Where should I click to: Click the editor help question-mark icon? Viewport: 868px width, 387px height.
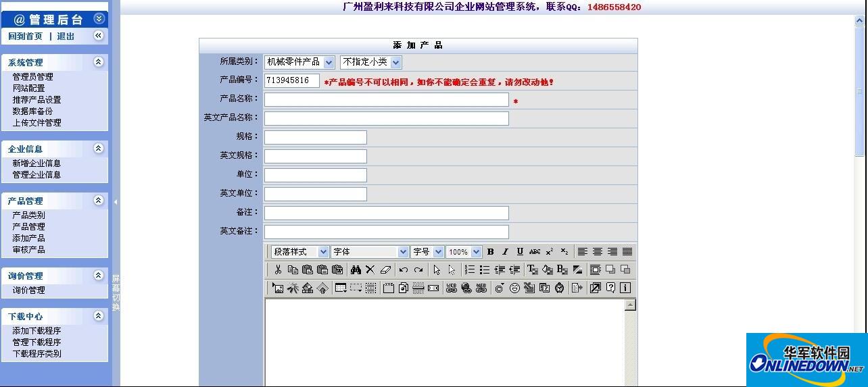610,288
